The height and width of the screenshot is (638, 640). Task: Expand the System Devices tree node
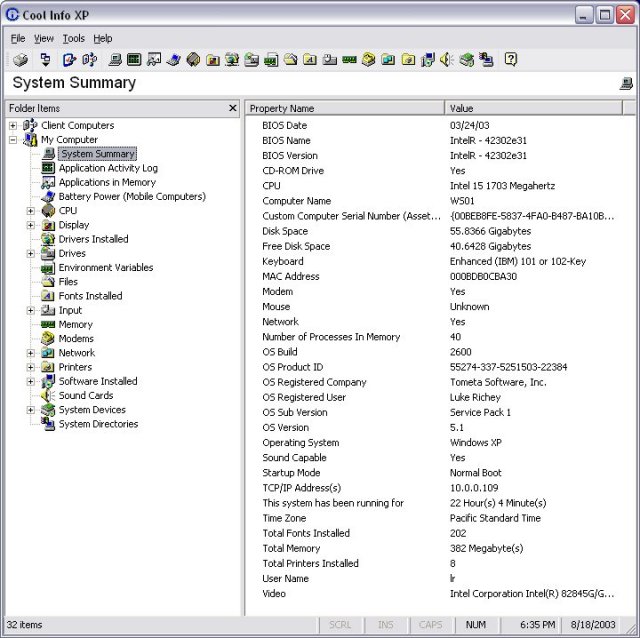point(31,410)
